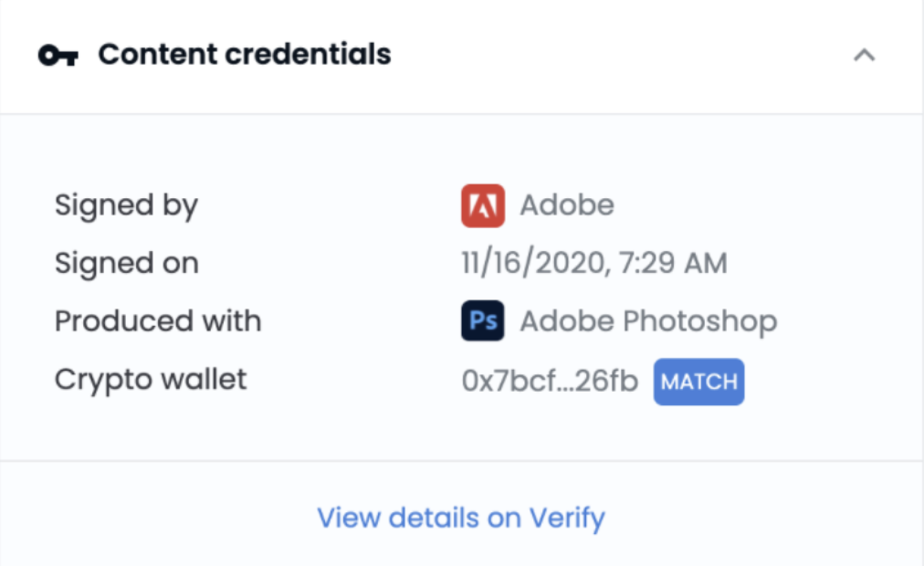Click the signed date 11/16/2020, 7:29 AM
The width and height of the screenshot is (924, 566).
[x=594, y=263]
